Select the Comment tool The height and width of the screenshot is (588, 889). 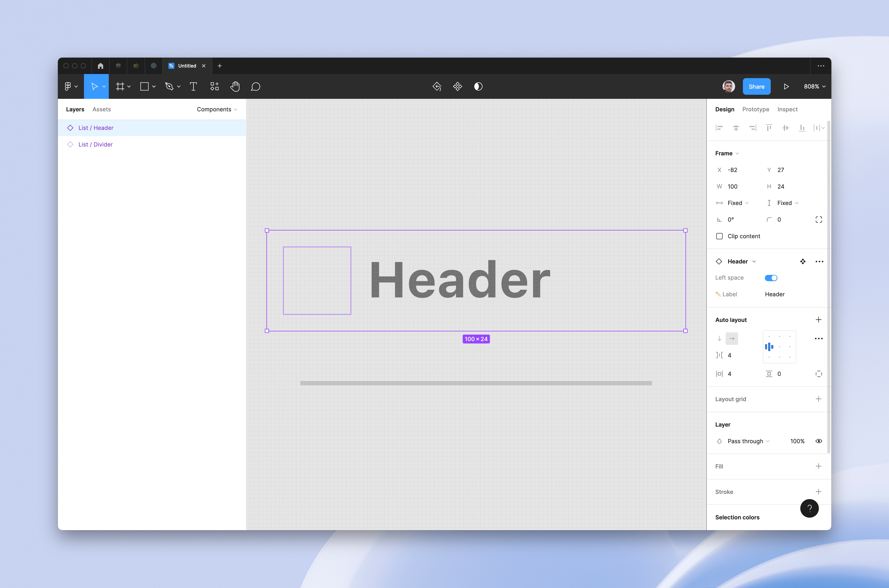tap(256, 87)
